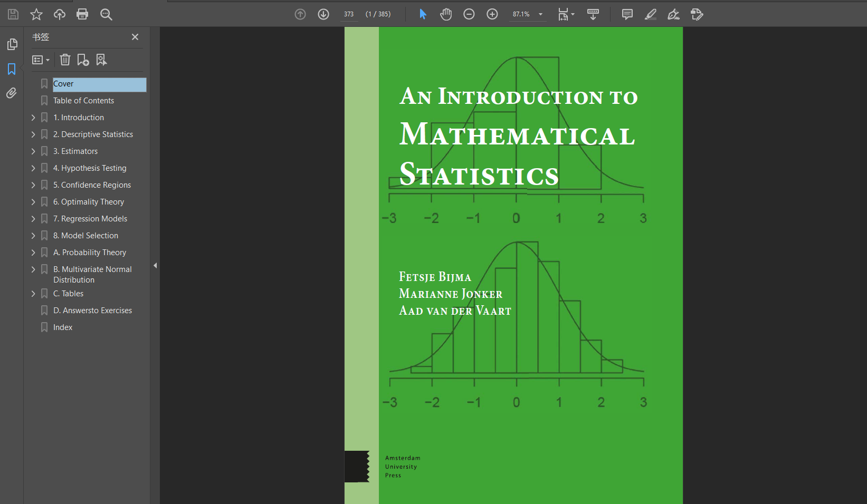The image size is (867, 504).
Task: Jump to the Table of Contents bookmark
Action: 83,101
